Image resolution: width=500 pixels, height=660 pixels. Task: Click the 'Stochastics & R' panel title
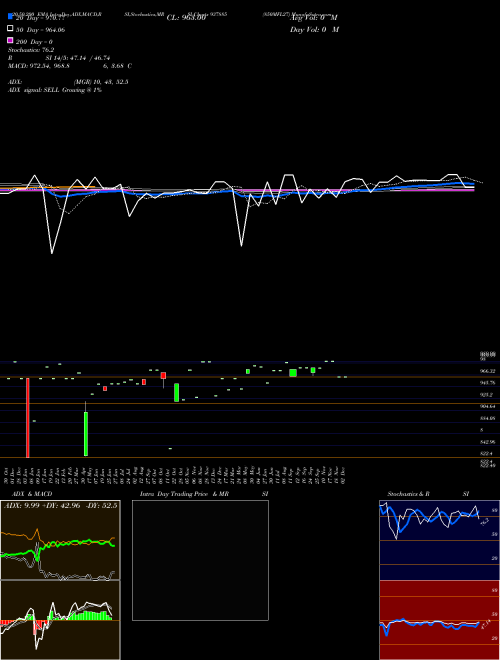[x=408, y=494]
